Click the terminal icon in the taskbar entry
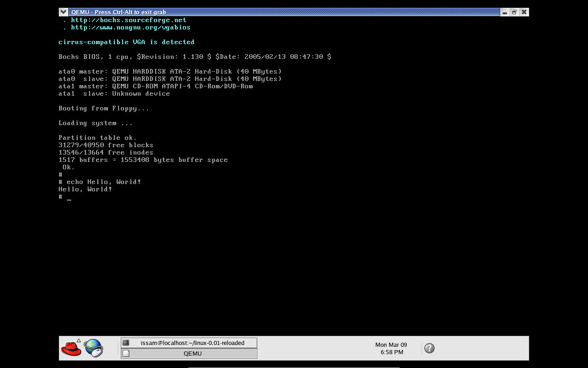Viewport: 588px width, 368px height. point(126,343)
